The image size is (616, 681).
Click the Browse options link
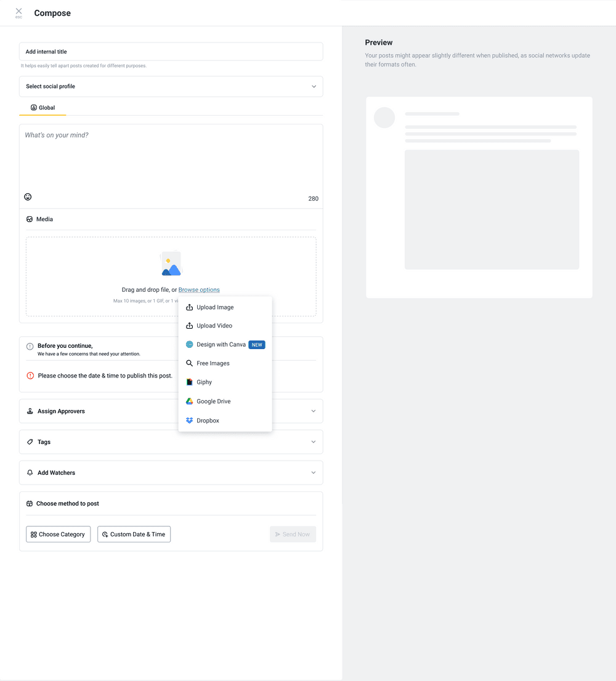199,290
